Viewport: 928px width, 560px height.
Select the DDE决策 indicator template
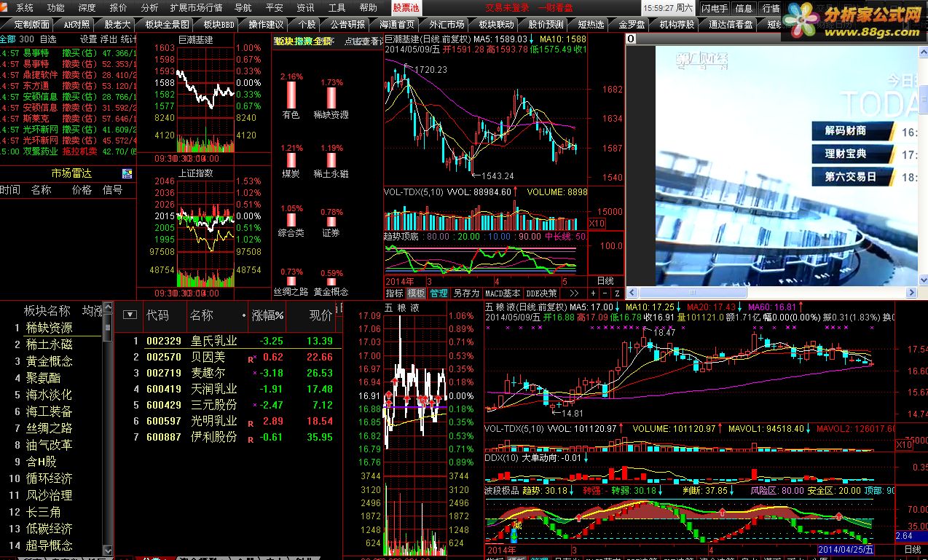pos(541,293)
